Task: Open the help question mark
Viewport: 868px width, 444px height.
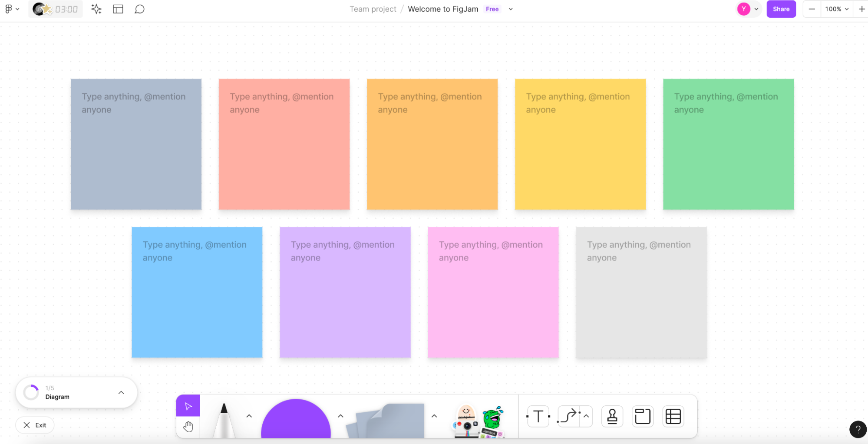Action: 858,429
